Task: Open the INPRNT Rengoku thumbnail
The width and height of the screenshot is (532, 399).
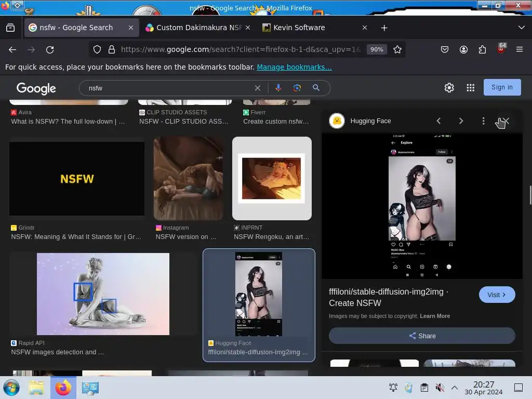Action: pyautogui.click(x=272, y=179)
